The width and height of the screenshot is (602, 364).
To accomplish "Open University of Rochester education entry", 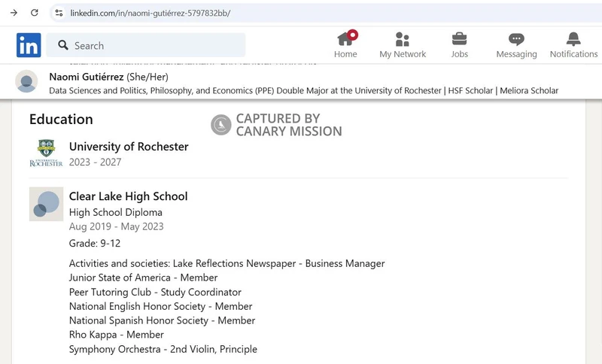I will [129, 147].
